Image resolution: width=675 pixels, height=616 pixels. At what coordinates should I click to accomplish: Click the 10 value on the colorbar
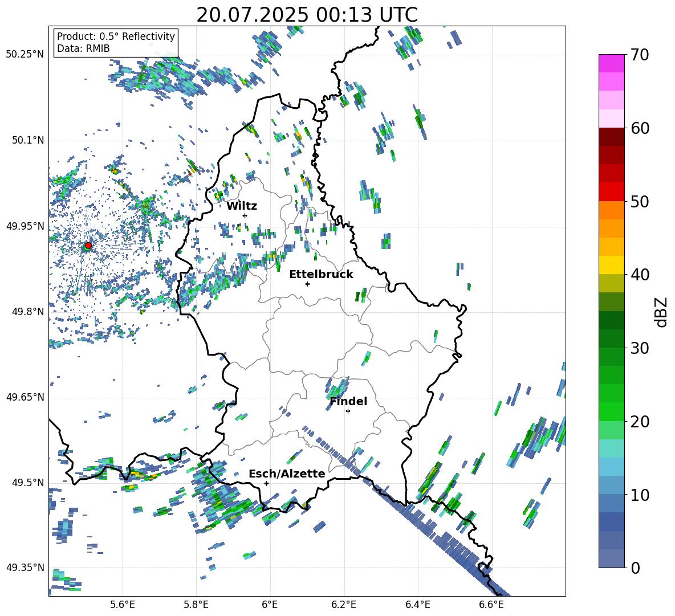[x=640, y=495]
